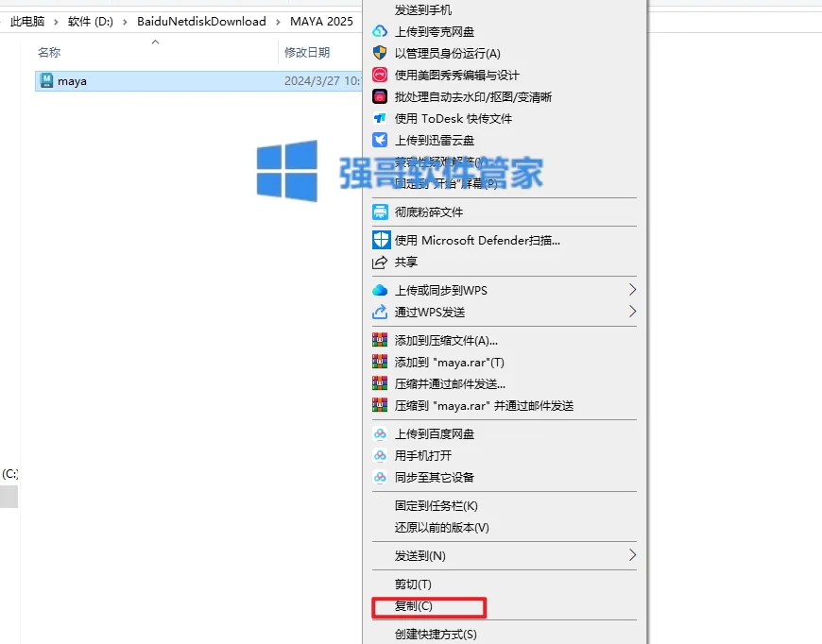Expand the 上传或同步到WPS submenu arrow
Screen dimensions: 822x644
click(632, 290)
